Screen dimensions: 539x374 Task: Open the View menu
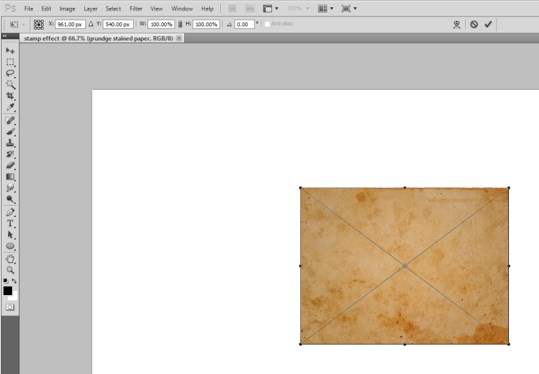156,9
